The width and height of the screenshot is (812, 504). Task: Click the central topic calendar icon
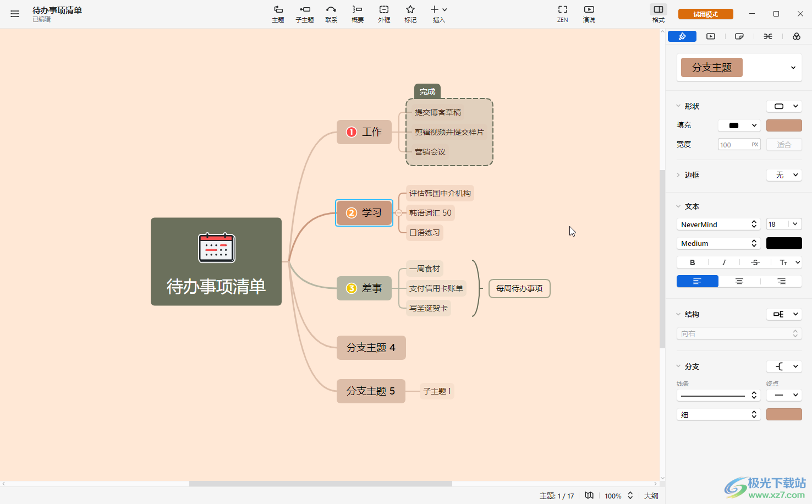click(216, 248)
